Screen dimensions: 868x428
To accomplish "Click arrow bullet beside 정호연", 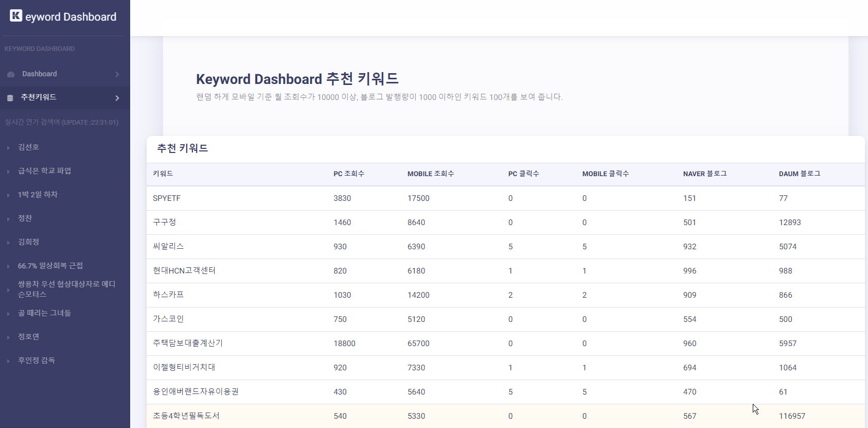I will [8, 337].
